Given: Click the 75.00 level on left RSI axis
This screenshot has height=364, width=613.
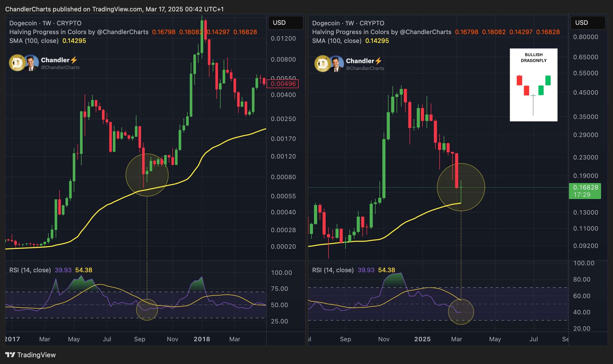Looking at the screenshot, I should 280,289.
